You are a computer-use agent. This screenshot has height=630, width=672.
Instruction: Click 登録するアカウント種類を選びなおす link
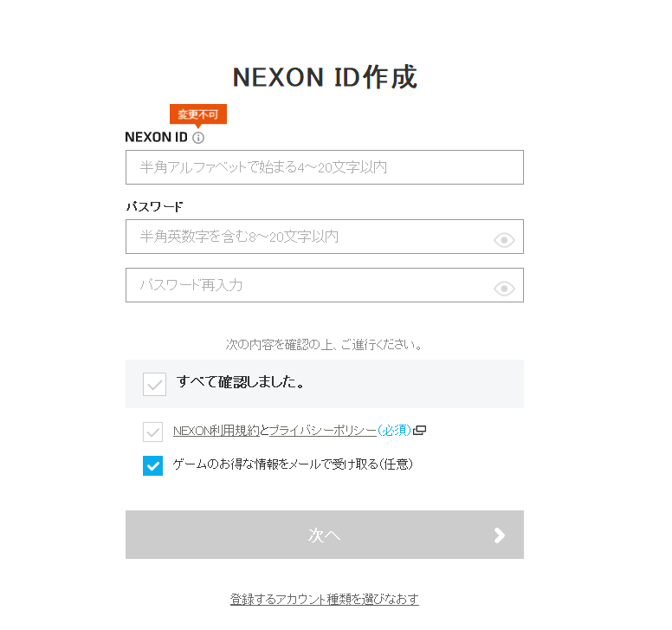[325, 600]
